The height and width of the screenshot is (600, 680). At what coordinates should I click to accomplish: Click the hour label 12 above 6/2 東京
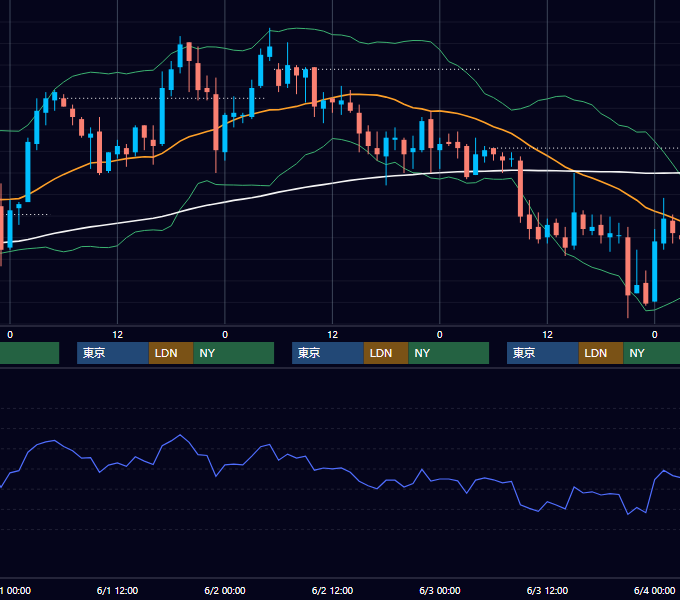coord(332,335)
